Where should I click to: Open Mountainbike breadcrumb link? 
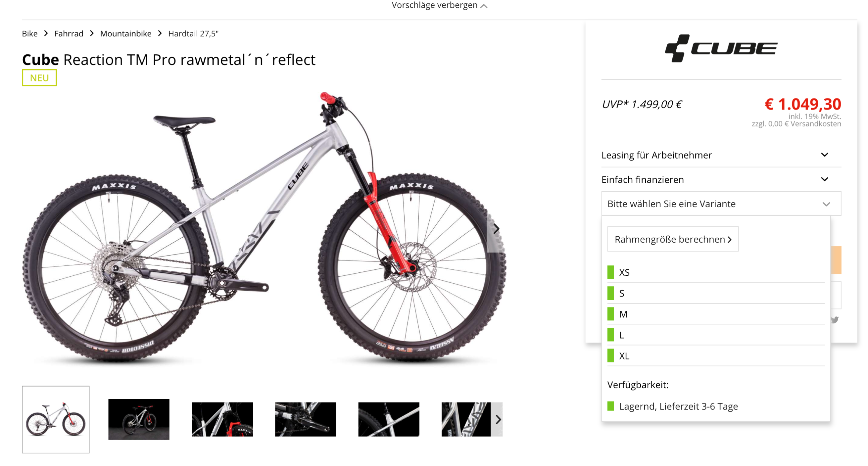pyautogui.click(x=126, y=34)
